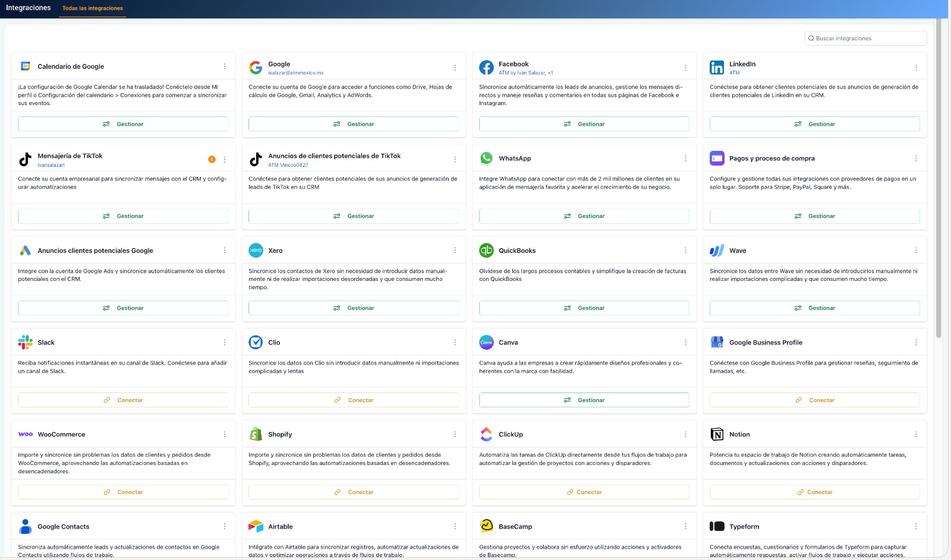Open the three-dot menu on the QuickBooks card
Screen dimensions: 951x560
point(686,251)
